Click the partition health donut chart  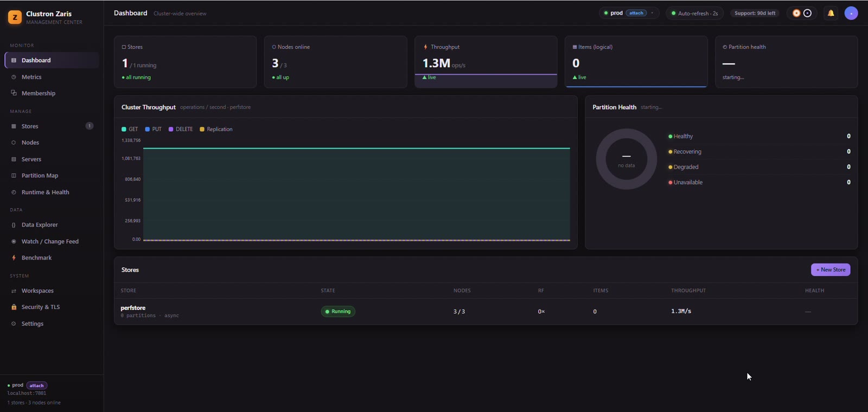(627, 159)
